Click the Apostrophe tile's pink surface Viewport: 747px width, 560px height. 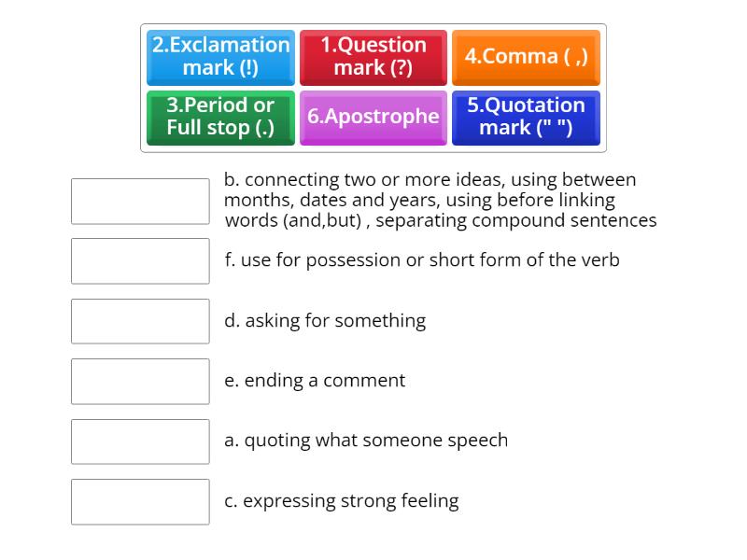pyautogui.click(x=373, y=118)
